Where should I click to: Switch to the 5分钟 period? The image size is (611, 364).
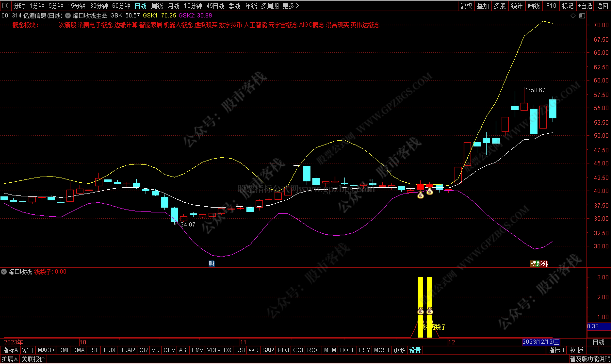(x=56, y=6)
